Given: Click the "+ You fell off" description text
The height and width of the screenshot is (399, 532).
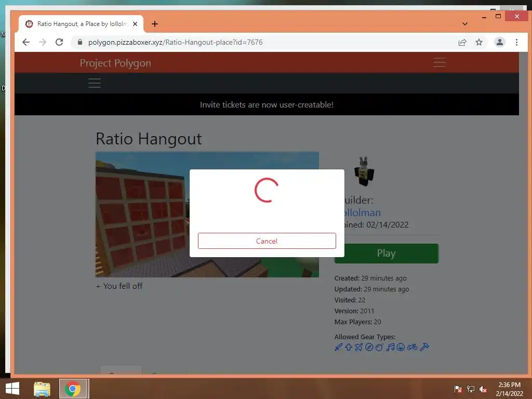Looking at the screenshot, I should click(119, 286).
